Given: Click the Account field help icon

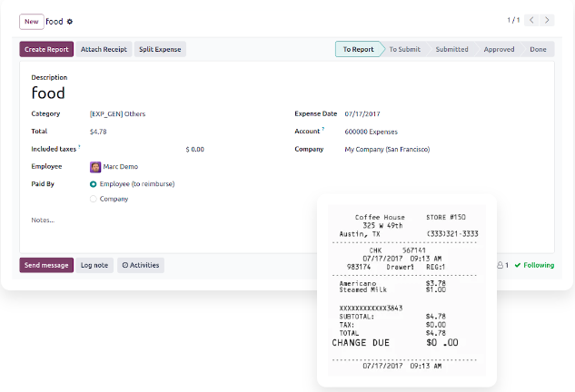Looking at the screenshot, I should (323, 129).
